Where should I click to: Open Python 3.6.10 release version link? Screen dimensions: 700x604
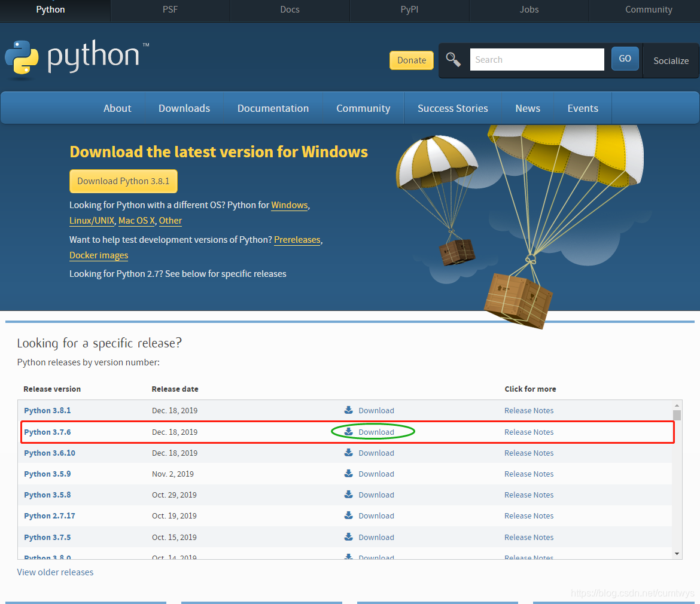pos(50,453)
